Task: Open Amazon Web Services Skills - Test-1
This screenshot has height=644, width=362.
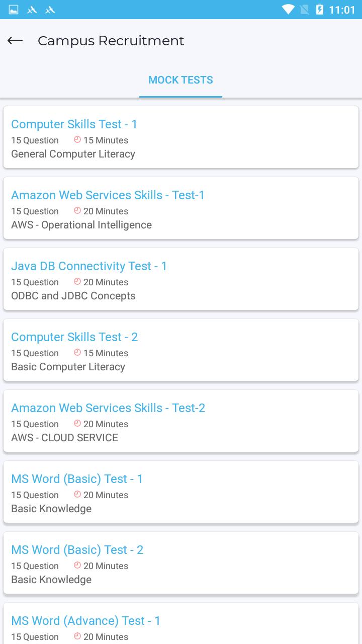Action: (108, 195)
